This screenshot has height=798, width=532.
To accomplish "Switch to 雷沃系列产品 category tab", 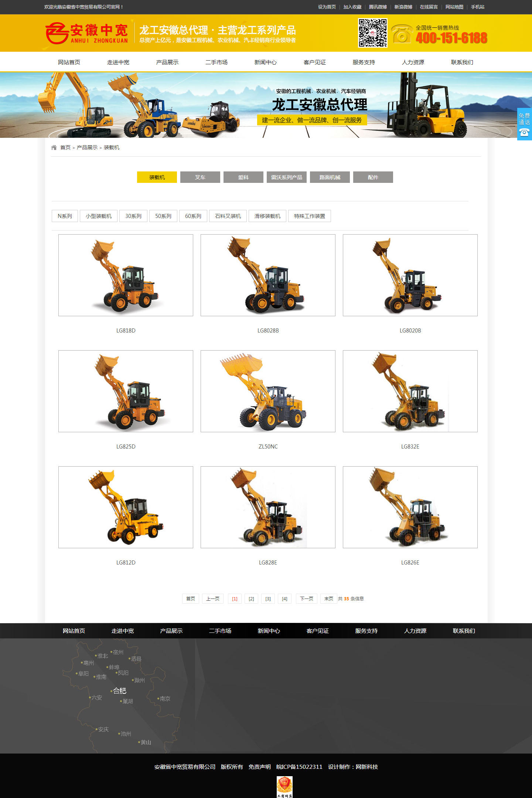I will (287, 177).
